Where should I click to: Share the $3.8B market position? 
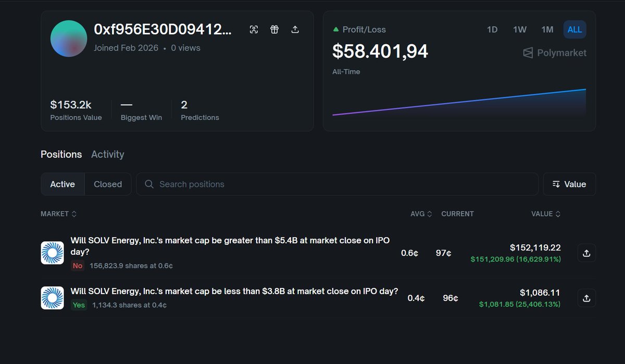586,298
